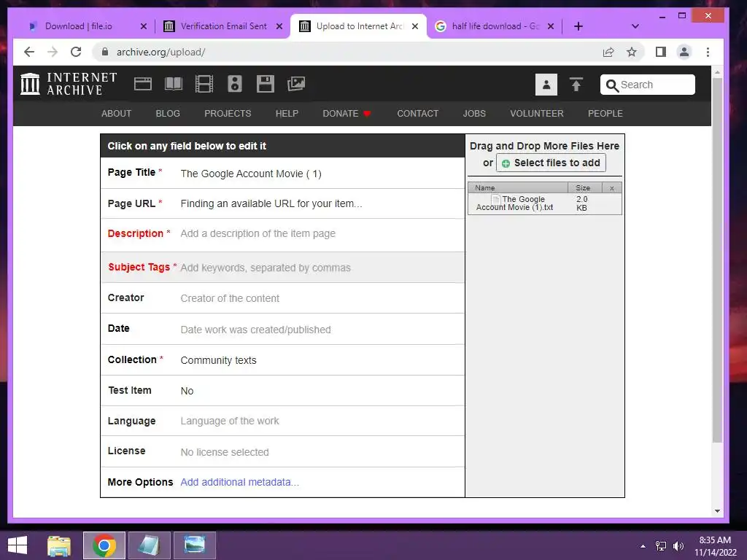Open the CONTACT menu link
Image resolution: width=747 pixels, height=560 pixels.
pos(418,113)
